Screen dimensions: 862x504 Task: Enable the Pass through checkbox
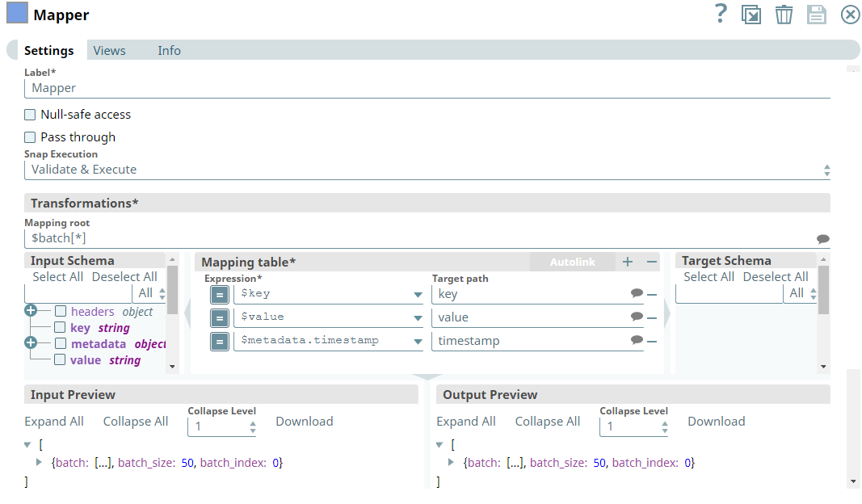point(30,136)
